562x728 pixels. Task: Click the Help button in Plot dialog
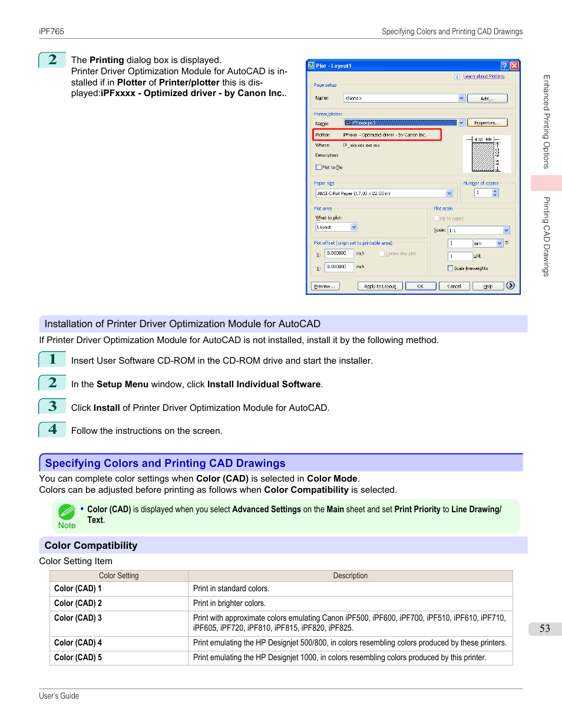point(488,286)
